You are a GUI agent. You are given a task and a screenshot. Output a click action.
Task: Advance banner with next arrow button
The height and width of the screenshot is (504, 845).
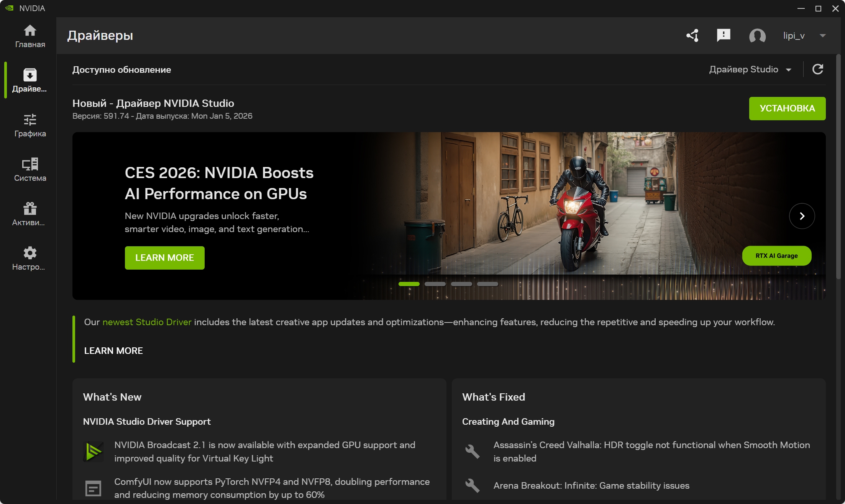[802, 216]
